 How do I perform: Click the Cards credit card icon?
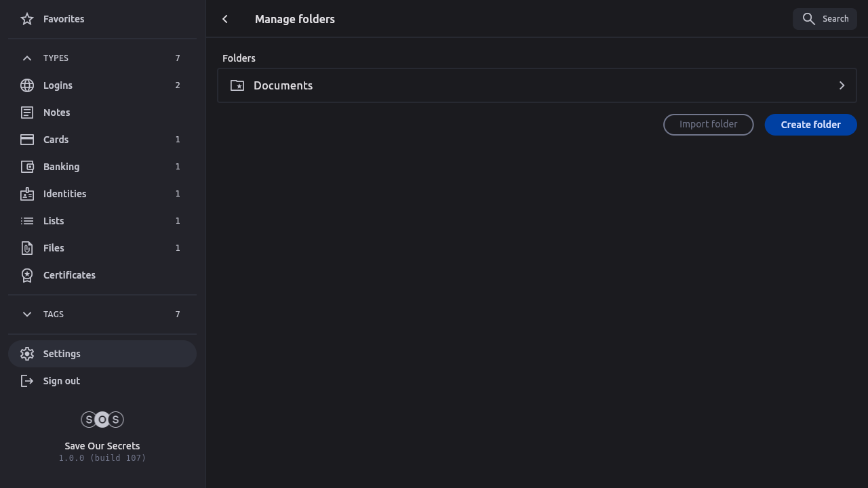click(27, 140)
